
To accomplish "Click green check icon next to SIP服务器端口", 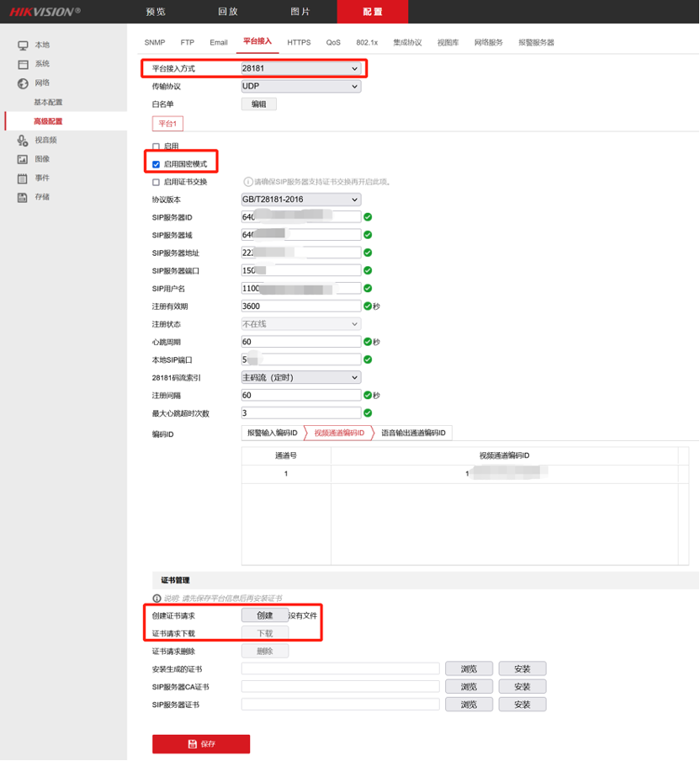I will point(368,270).
